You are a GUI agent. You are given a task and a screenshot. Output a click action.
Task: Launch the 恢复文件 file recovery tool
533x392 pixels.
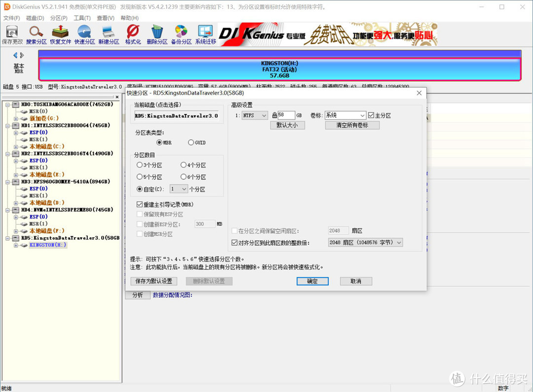(59, 34)
